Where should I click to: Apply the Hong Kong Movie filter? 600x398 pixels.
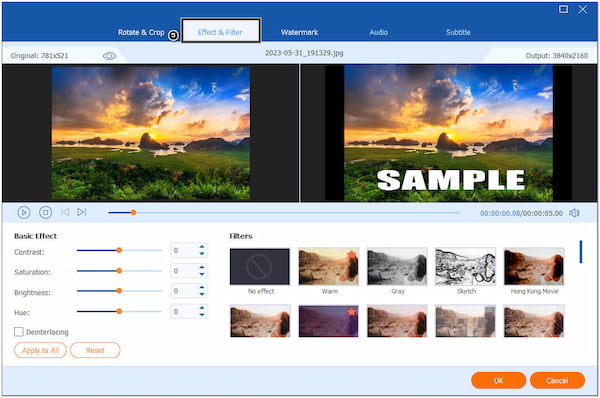pyautogui.click(x=534, y=267)
